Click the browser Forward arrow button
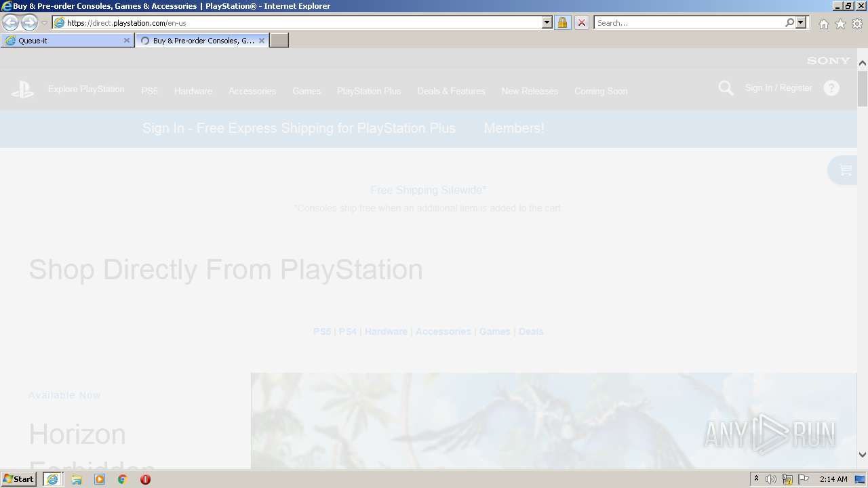Viewport: 868px width, 488px height. tap(29, 23)
